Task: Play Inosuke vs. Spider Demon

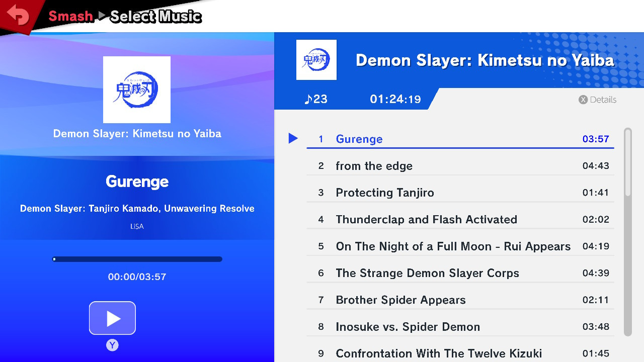Action: [408, 326]
